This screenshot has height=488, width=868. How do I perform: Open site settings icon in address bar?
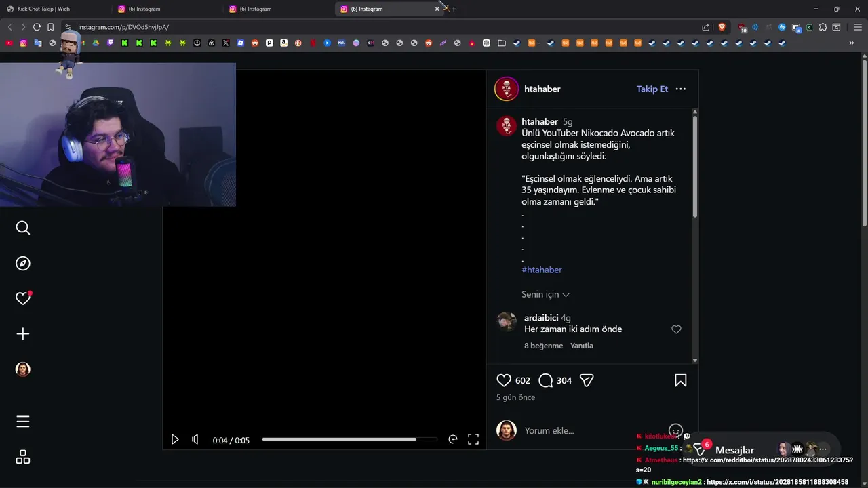coord(68,27)
